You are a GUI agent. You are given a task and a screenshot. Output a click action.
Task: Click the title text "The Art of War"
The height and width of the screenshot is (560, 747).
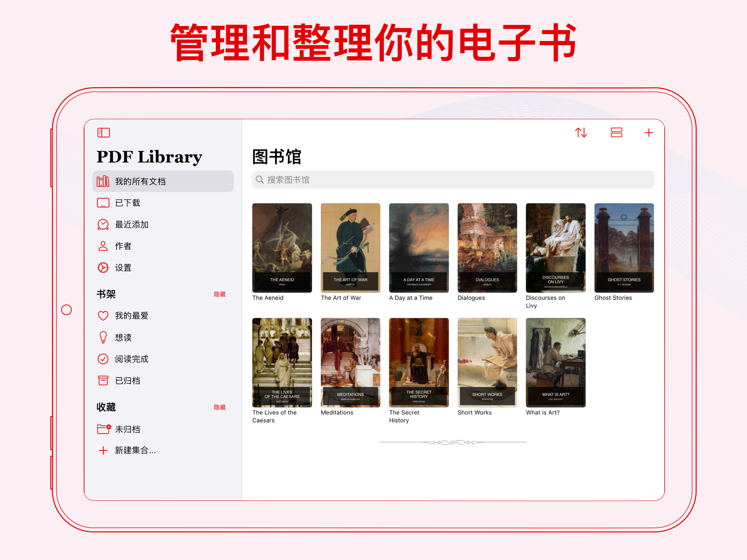[341, 297]
